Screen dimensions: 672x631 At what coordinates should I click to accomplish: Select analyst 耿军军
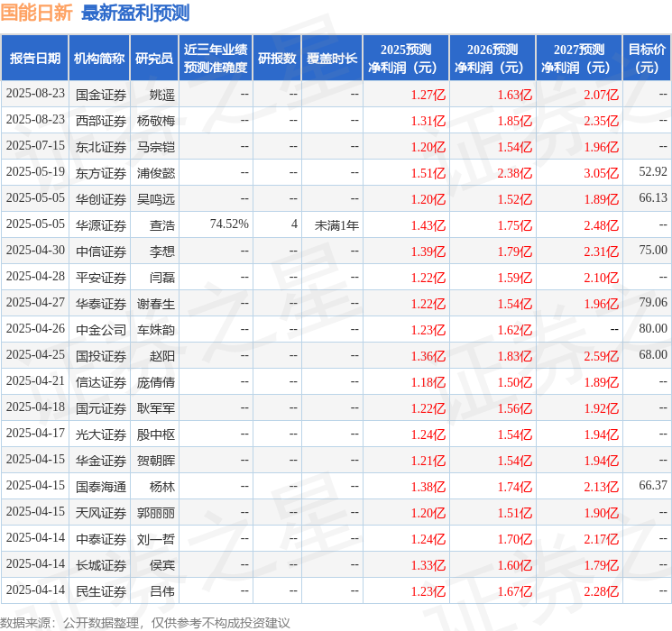point(156,408)
